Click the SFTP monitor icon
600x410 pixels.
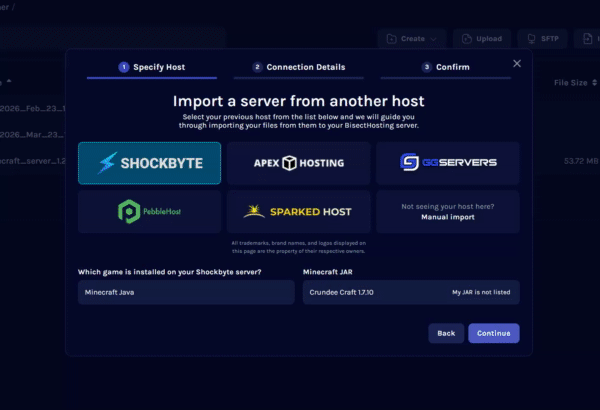tap(531, 39)
